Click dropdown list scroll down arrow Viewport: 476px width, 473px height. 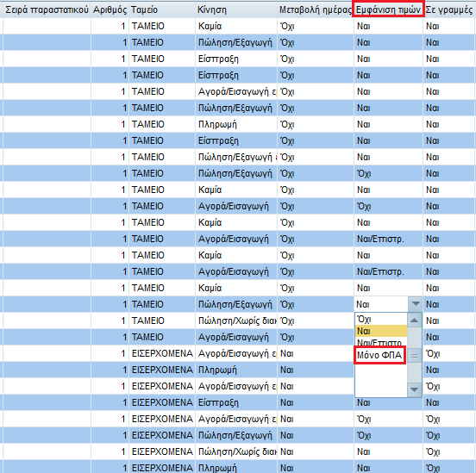(x=415, y=389)
